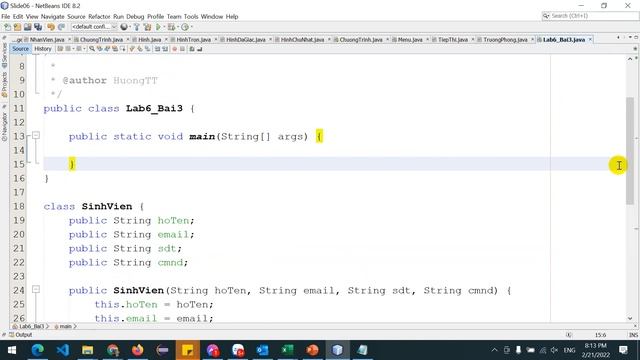Click the Comment editor toolbar icon
Image resolution: width=640 pixels, height=360 pixels.
pos(192,49)
